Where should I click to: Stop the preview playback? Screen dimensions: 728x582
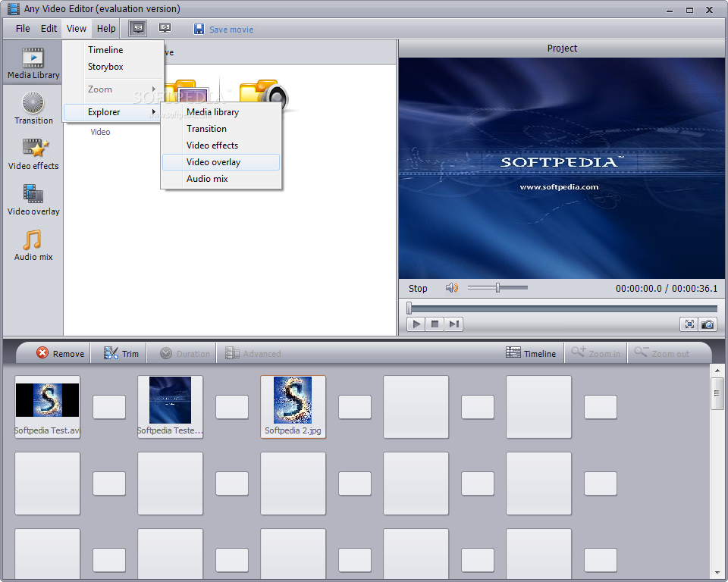435,324
